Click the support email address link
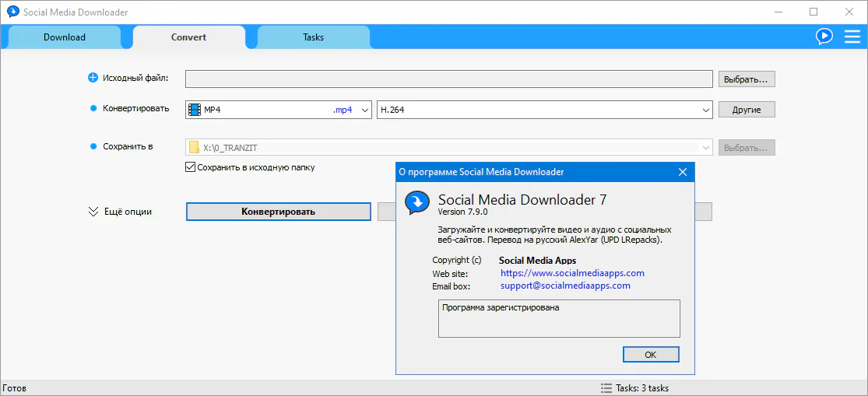 point(565,286)
